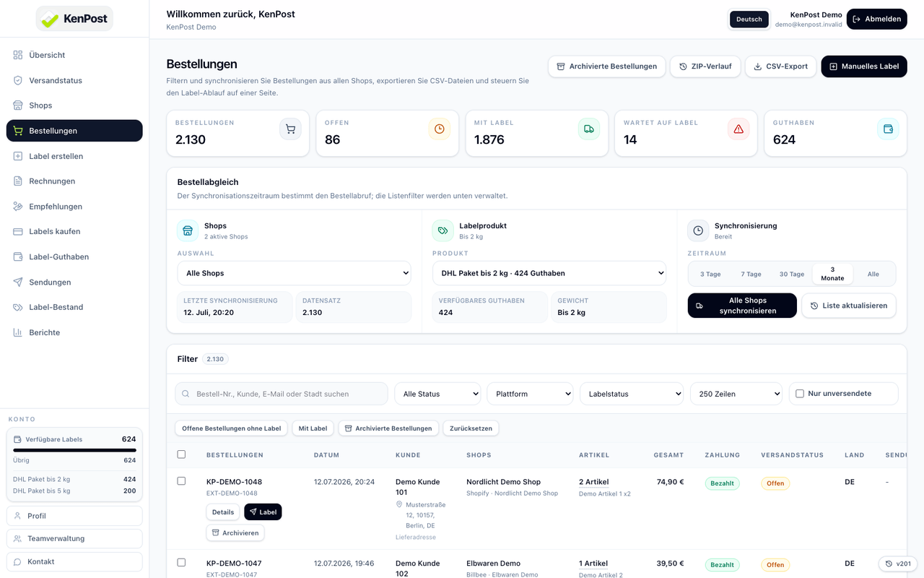Click the shop icon beside Shops heading

188,230
